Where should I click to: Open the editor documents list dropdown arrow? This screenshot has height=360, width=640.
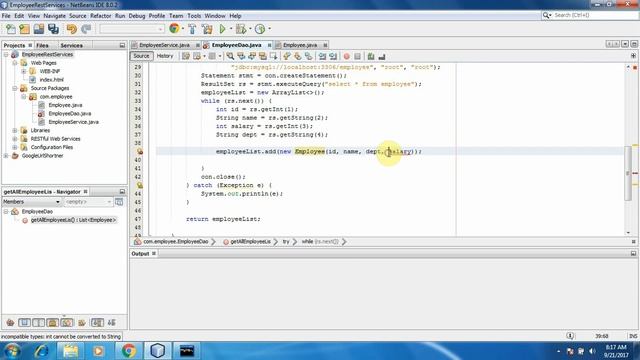coord(625,44)
